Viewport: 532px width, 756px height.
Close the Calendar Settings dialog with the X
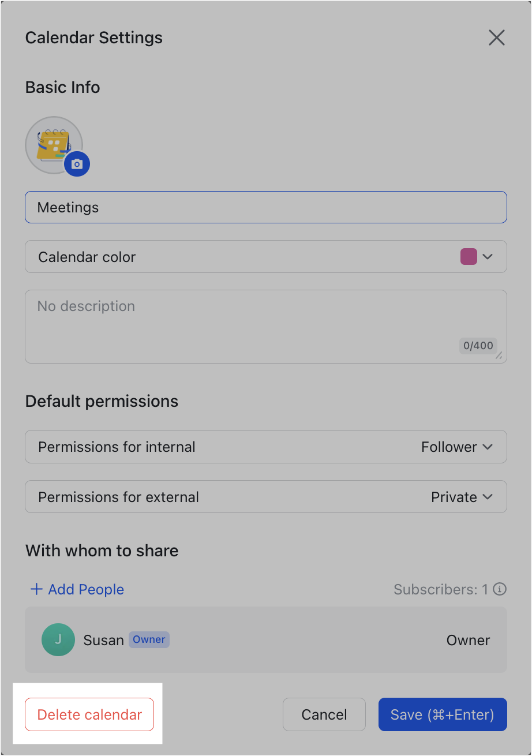(x=496, y=37)
